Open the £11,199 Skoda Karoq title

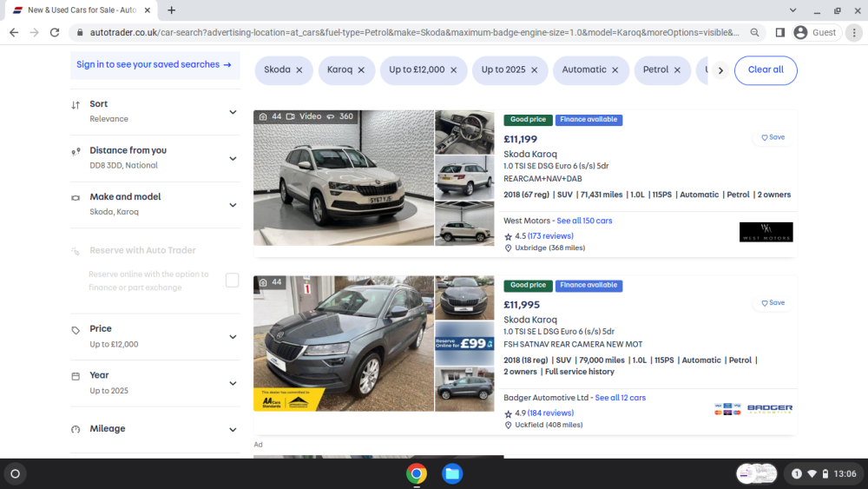(x=529, y=154)
